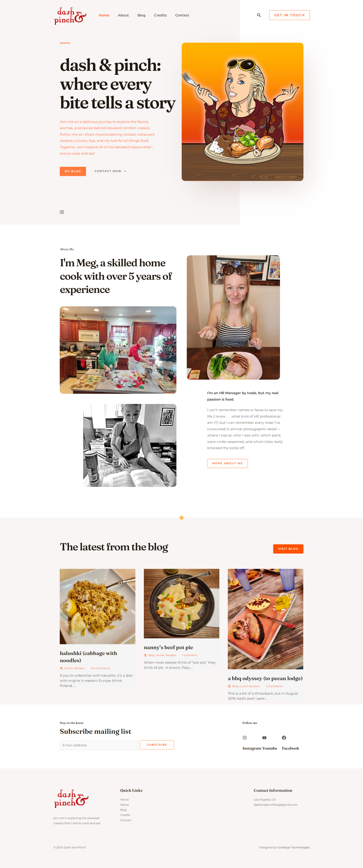Open the Instagram icon under Follow me
The image size is (363, 868).
pos(245,738)
